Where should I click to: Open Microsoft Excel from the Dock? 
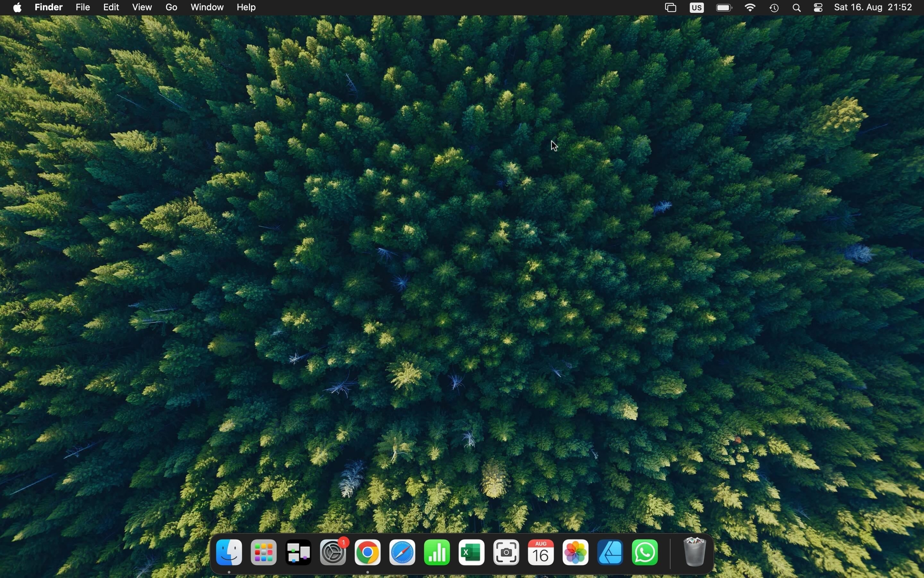tap(472, 552)
